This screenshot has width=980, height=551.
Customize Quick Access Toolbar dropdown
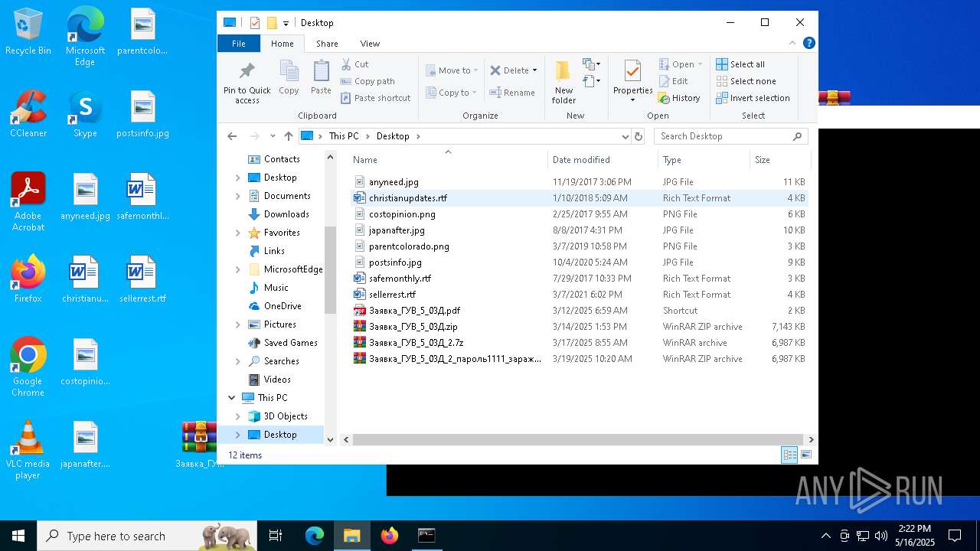286,23
